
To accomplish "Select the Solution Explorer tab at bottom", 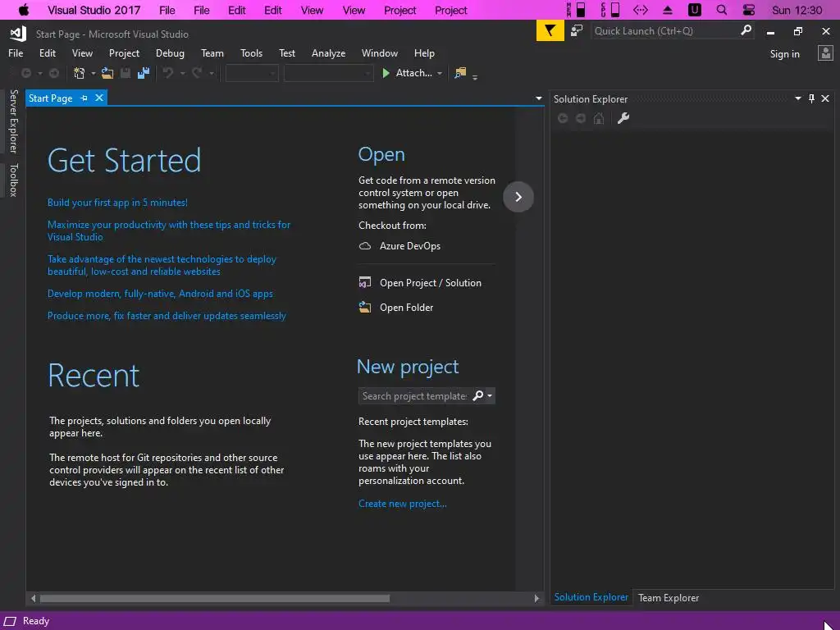I will pos(591,597).
